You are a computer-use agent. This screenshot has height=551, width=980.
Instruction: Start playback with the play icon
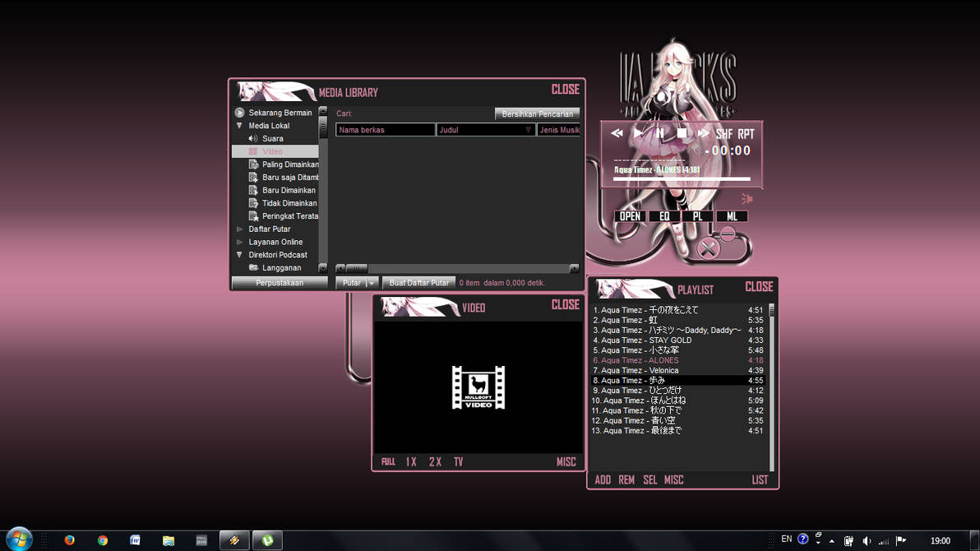[638, 133]
